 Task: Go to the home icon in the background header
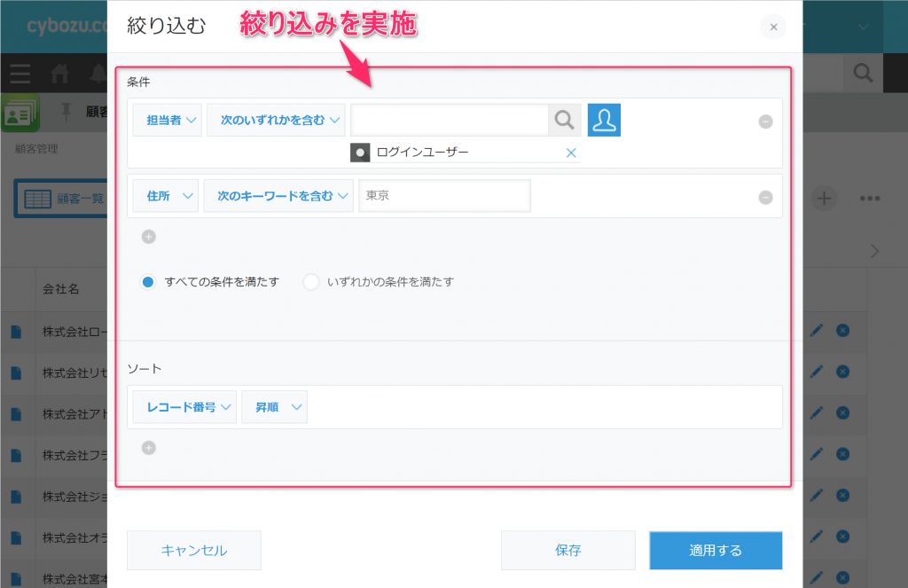[x=59, y=74]
